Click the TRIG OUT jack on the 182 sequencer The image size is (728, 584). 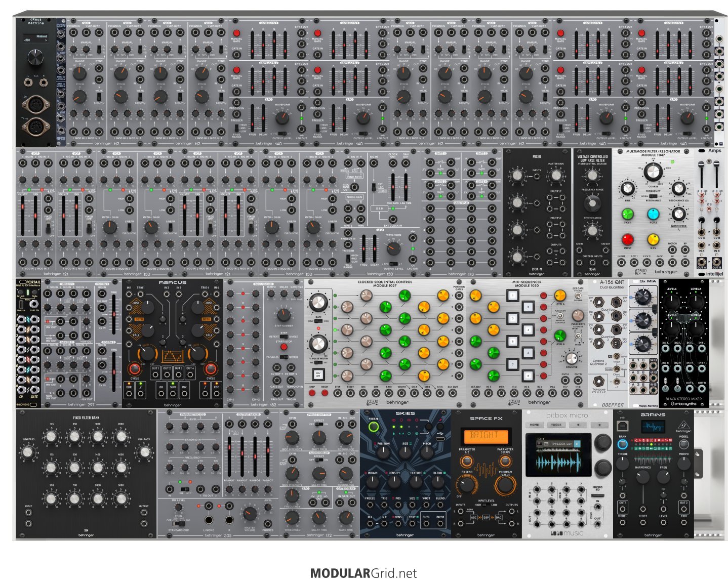point(276,392)
